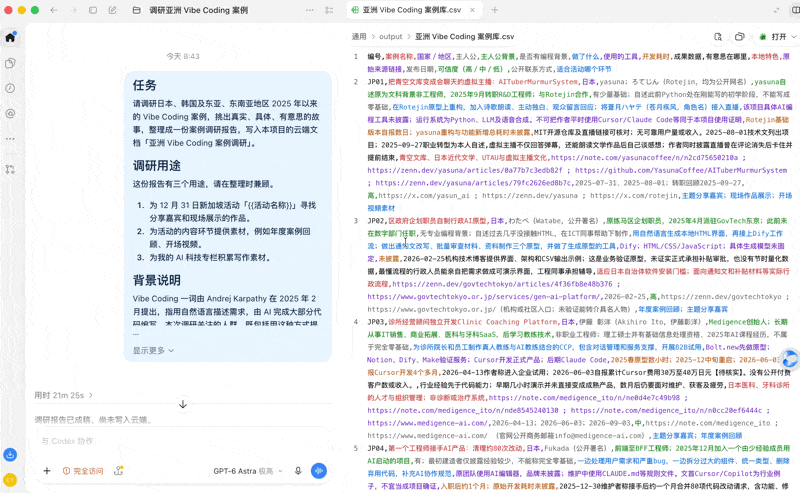Open the www.medigence-ai.com link in row 4
This screenshot has height=493, width=800.
point(428,423)
